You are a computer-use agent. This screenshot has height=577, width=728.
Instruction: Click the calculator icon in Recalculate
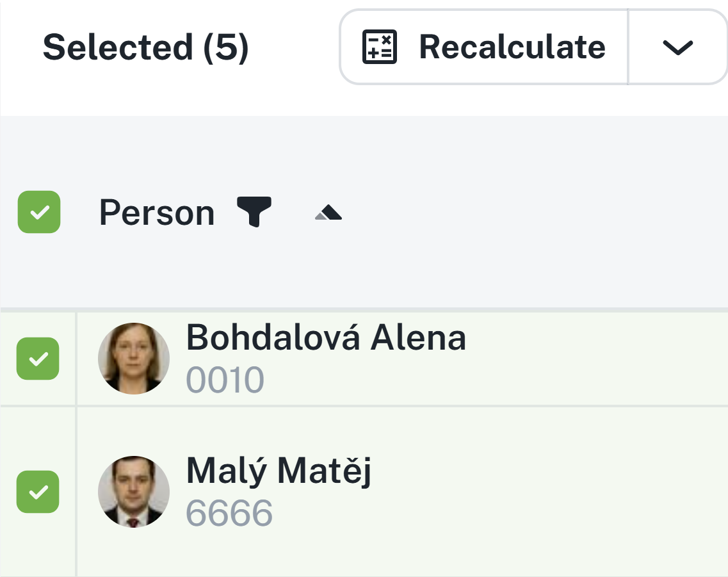[380, 47]
